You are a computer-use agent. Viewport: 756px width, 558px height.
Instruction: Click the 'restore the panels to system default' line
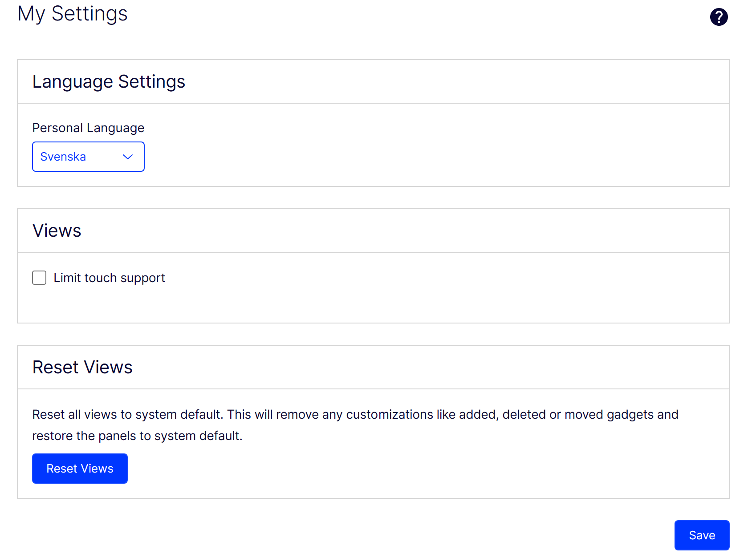(137, 436)
